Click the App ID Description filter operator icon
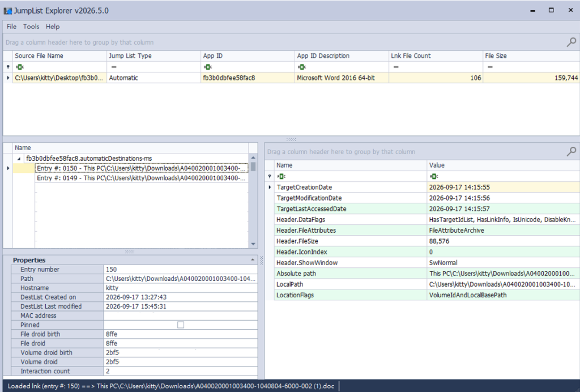The height and width of the screenshot is (392, 580). (x=301, y=67)
